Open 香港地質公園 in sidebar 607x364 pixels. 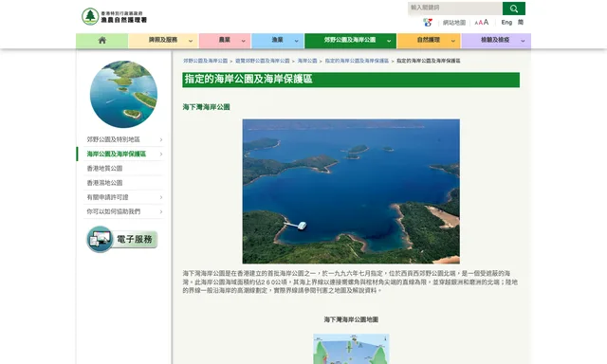click(104, 169)
